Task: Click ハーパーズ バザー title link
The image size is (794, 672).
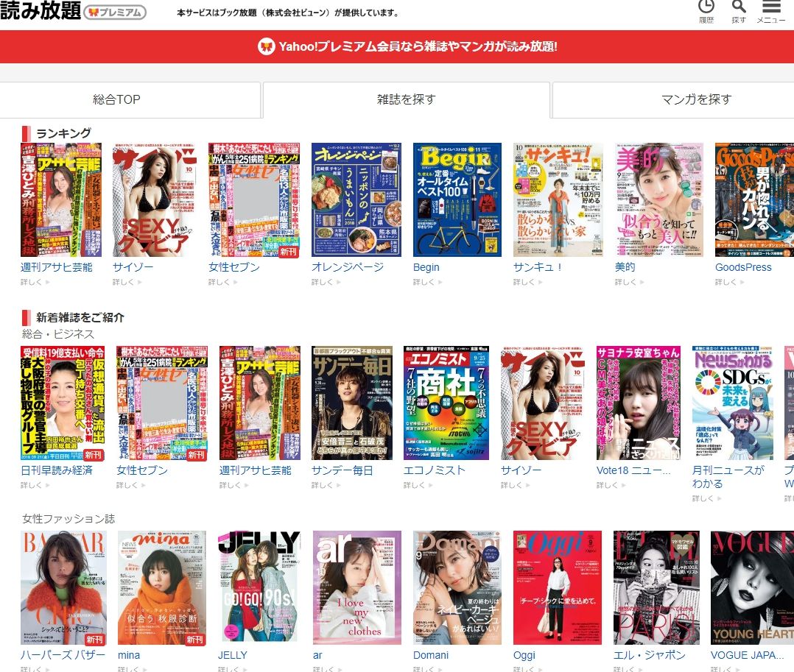Action: coord(63,655)
